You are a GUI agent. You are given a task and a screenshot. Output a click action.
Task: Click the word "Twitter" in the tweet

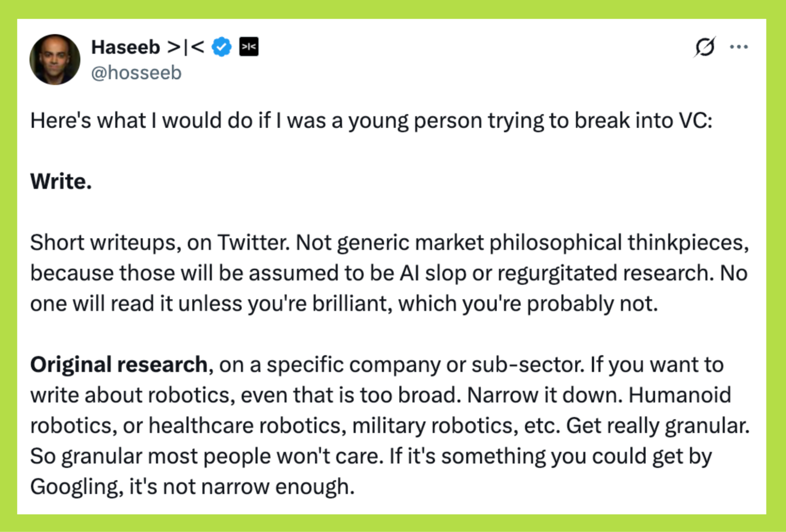[x=253, y=242]
